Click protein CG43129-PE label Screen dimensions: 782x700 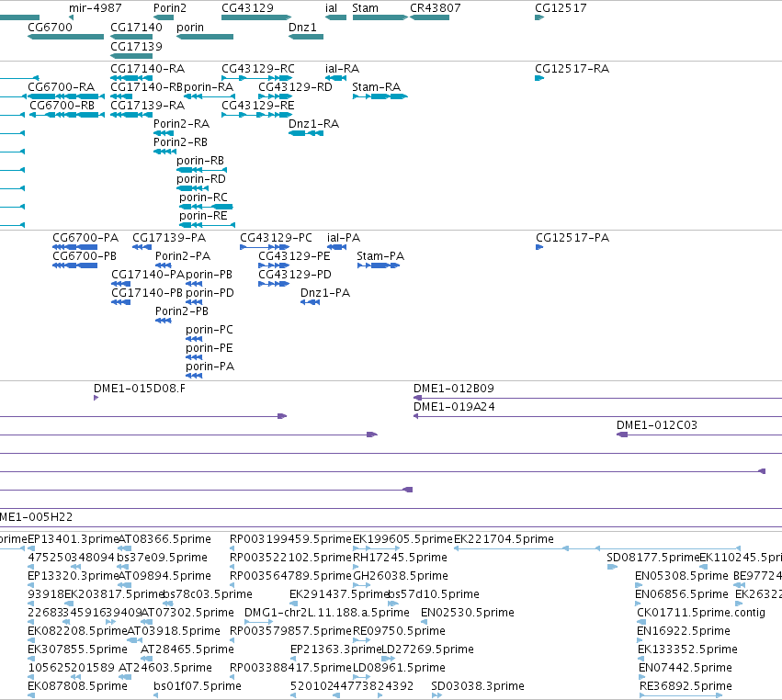pyautogui.click(x=294, y=256)
